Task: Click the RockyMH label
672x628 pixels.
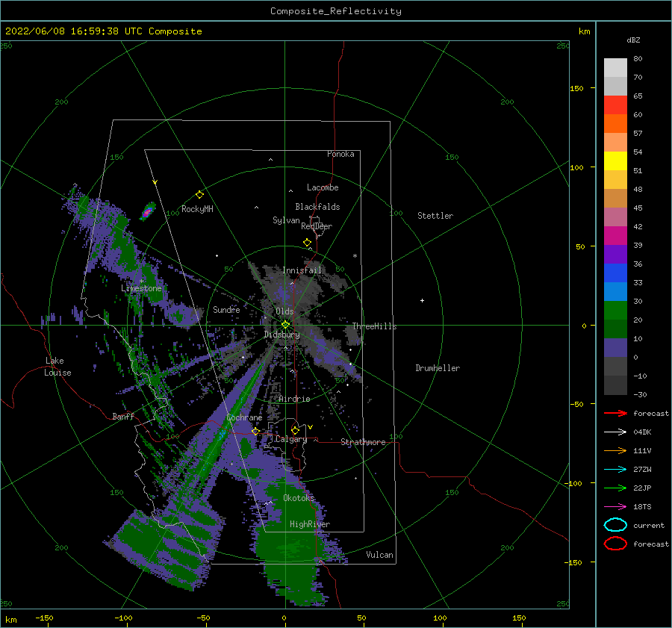Action: tap(197, 209)
